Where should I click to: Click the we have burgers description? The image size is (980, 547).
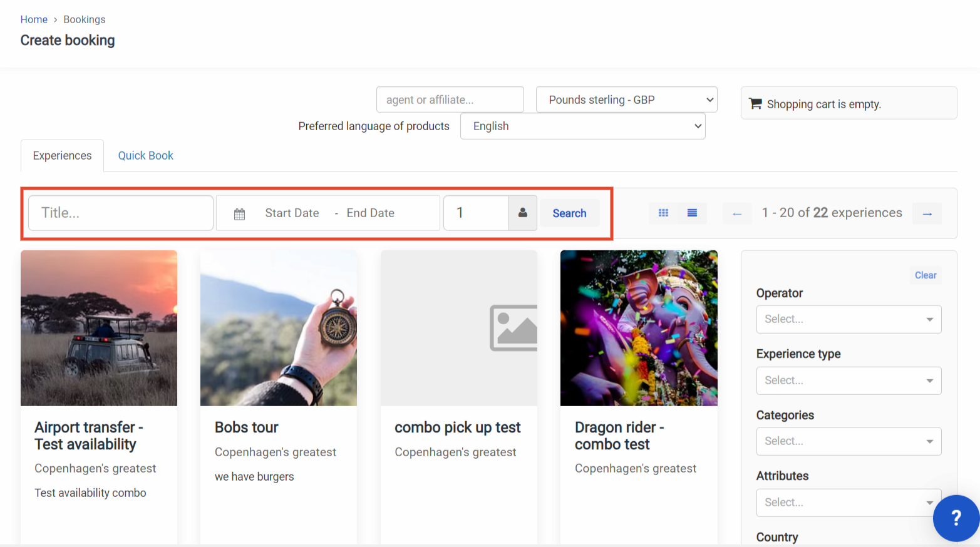(x=254, y=477)
